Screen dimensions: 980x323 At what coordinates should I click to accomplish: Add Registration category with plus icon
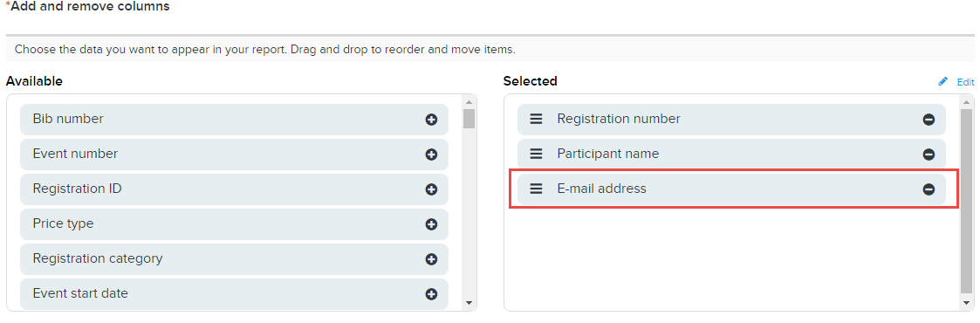(x=431, y=259)
